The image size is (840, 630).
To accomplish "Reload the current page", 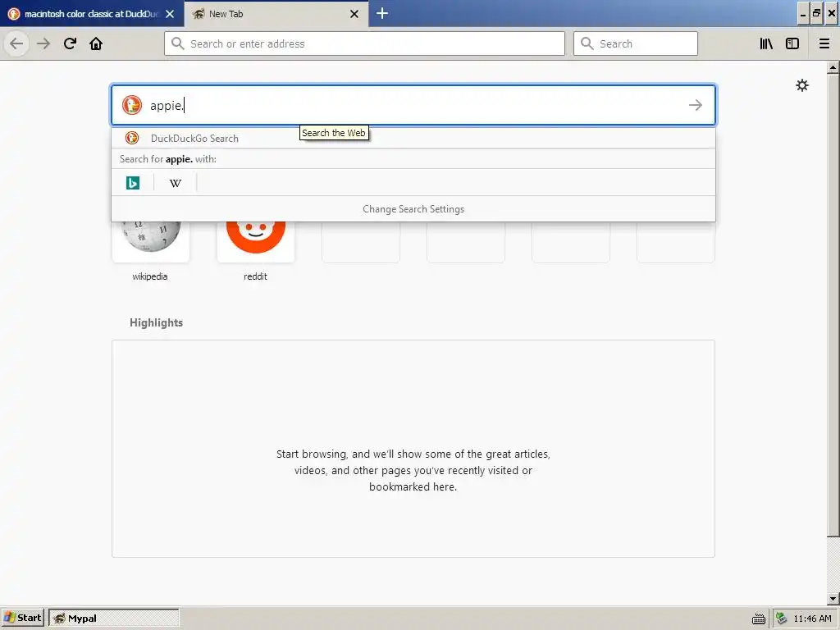I will (x=70, y=43).
